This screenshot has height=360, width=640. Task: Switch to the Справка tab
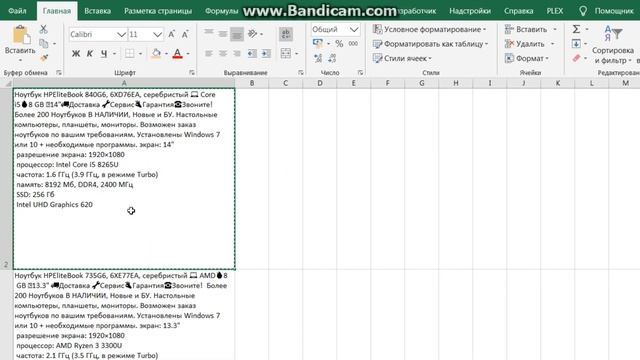click(518, 11)
